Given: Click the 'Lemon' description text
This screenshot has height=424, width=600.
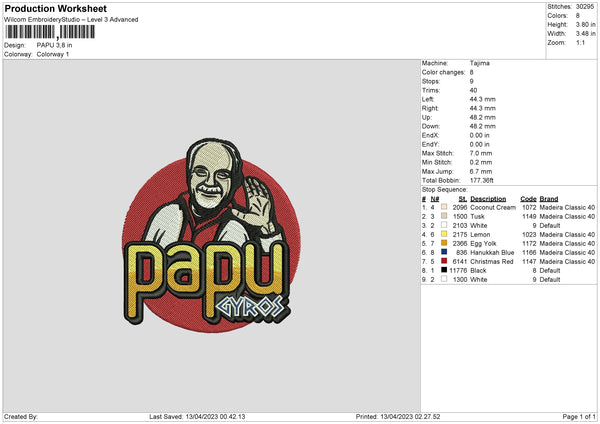Looking at the screenshot, I should (480, 234).
